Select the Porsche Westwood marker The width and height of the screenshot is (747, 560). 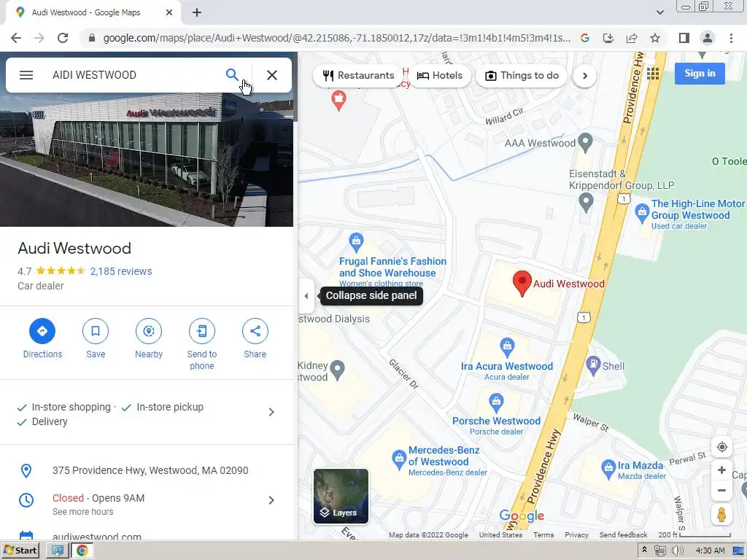[x=496, y=402]
